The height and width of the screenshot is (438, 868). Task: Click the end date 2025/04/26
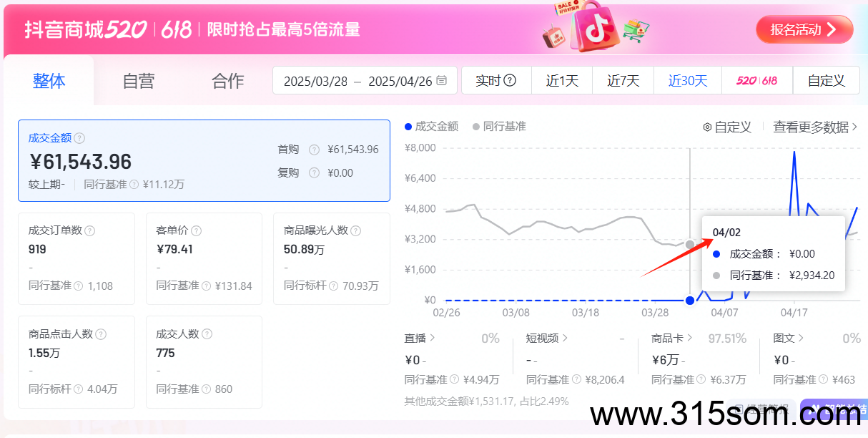pos(400,81)
